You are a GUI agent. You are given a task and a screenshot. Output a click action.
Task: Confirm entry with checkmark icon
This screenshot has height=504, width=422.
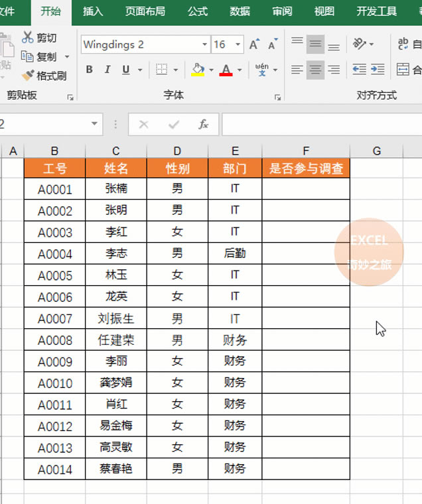[x=174, y=124]
